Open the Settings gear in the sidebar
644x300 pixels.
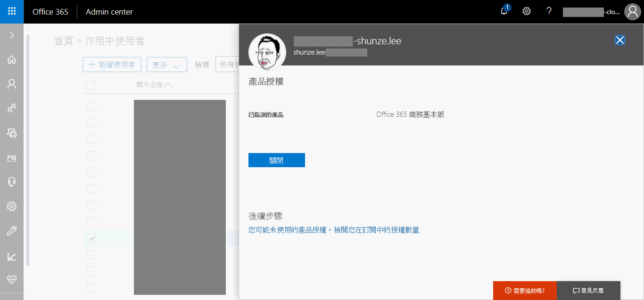[x=12, y=207]
